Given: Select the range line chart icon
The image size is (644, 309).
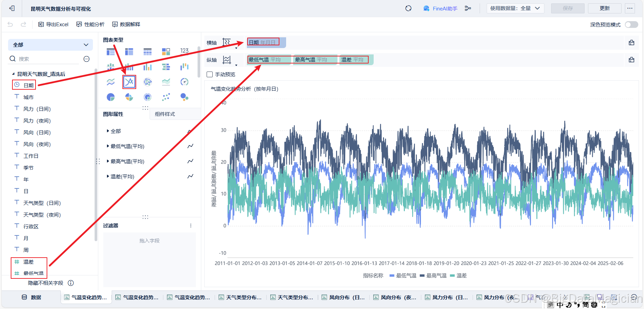Looking at the screenshot, I should coord(111,82).
